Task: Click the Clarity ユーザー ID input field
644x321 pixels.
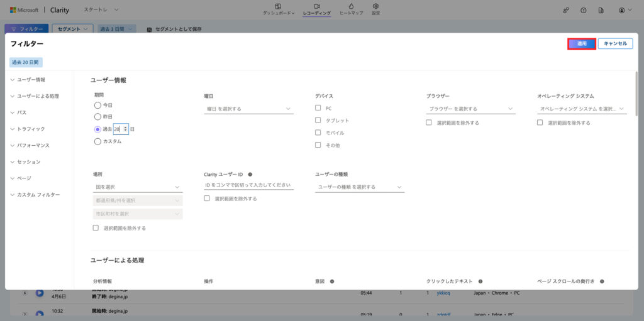Action: pos(248,185)
